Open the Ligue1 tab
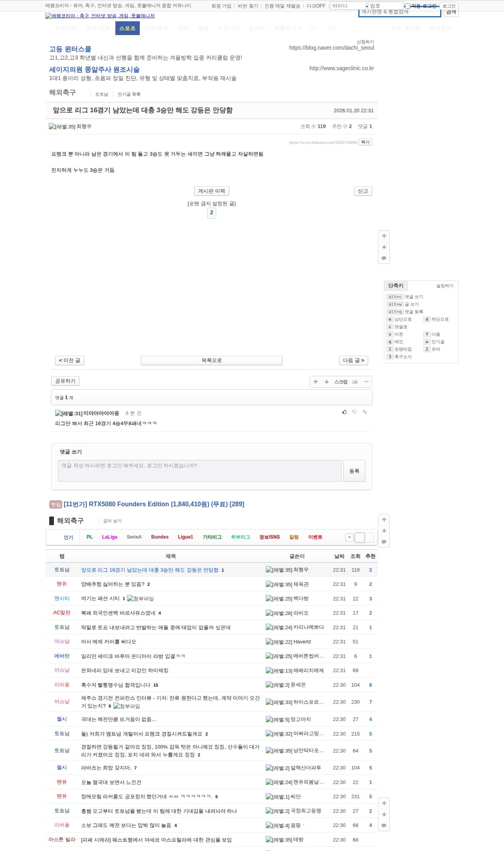Viewport: 504px width, 851px height. 185,537
